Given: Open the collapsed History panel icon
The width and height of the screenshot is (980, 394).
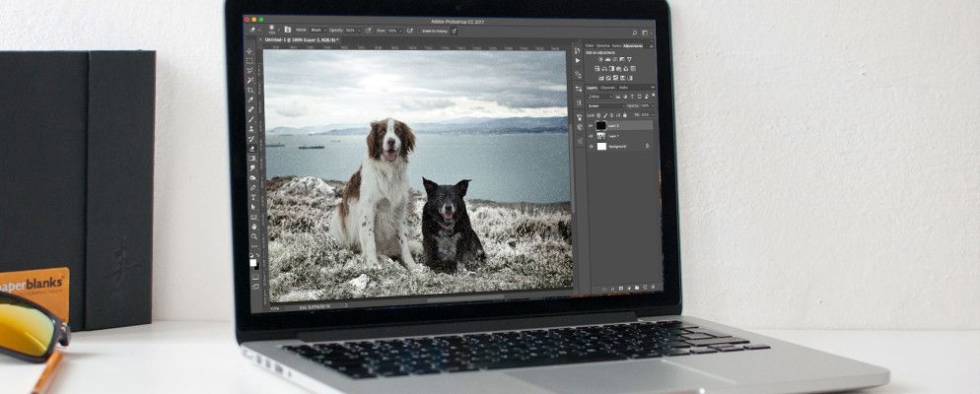Looking at the screenshot, I should pyautogui.click(x=577, y=50).
